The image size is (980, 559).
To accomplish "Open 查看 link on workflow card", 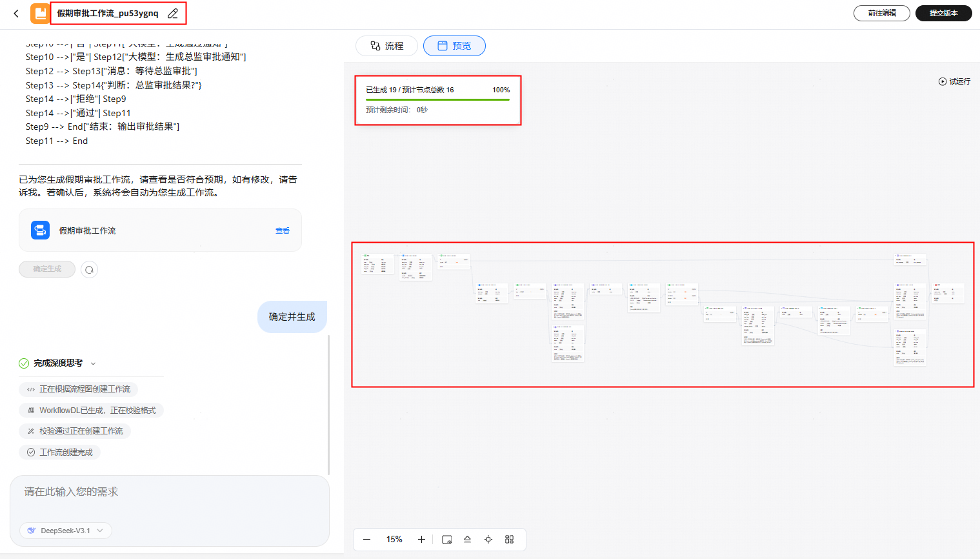I will 283,230.
